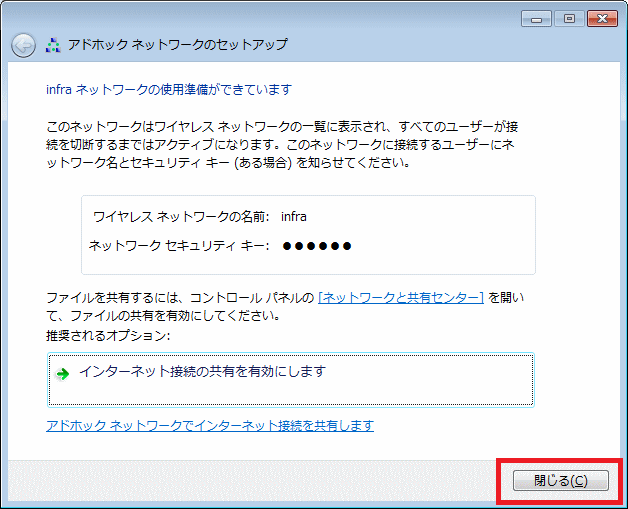628x509 pixels.
Task: Click the masked network security key dots
Action: (x=317, y=246)
